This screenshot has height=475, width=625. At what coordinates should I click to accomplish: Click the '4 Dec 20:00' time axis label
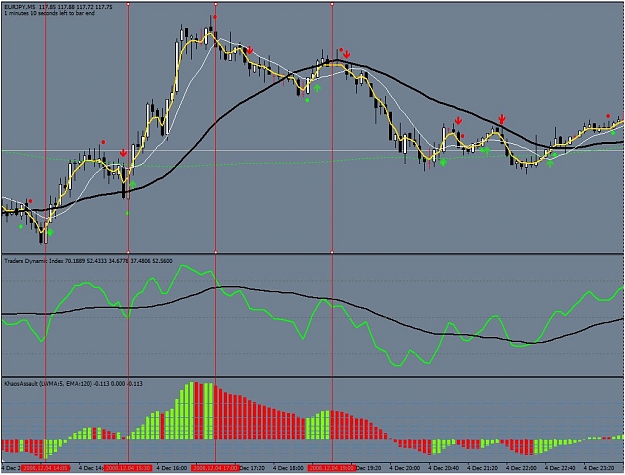405,468
